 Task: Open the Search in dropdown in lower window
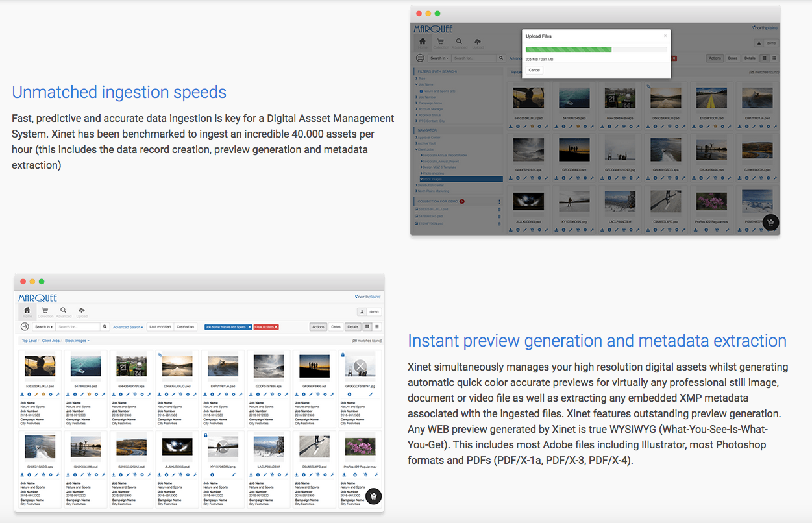coord(43,327)
